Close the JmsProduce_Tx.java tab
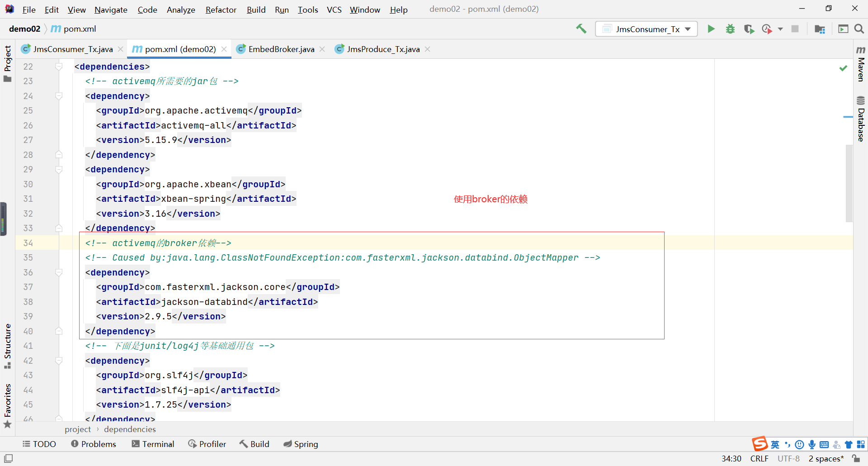The width and height of the screenshot is (868, 466). pyautogui.click(x=427, y=49)
